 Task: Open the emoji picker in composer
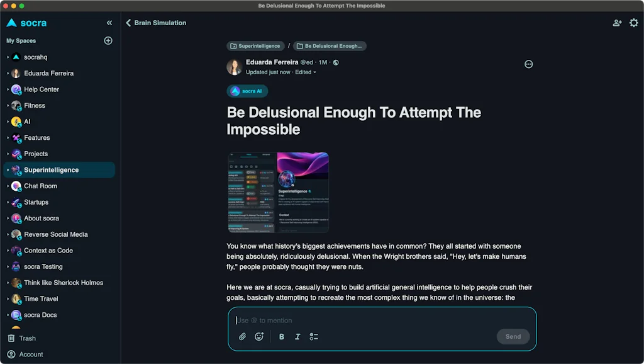[258, 337]
